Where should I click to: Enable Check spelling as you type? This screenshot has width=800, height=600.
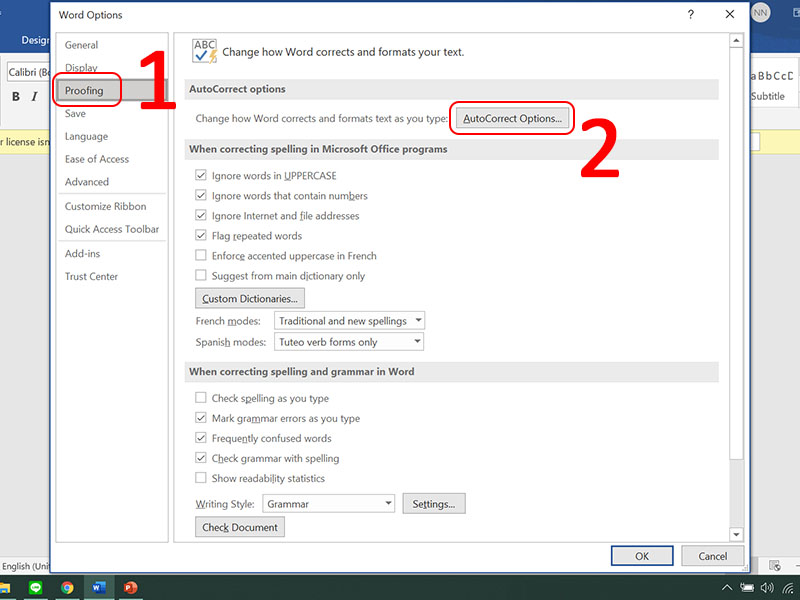[201, 398]
